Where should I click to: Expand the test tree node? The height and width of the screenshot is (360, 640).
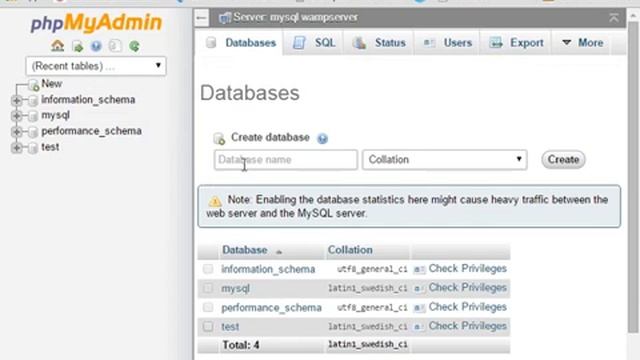[x=16, y=147]
